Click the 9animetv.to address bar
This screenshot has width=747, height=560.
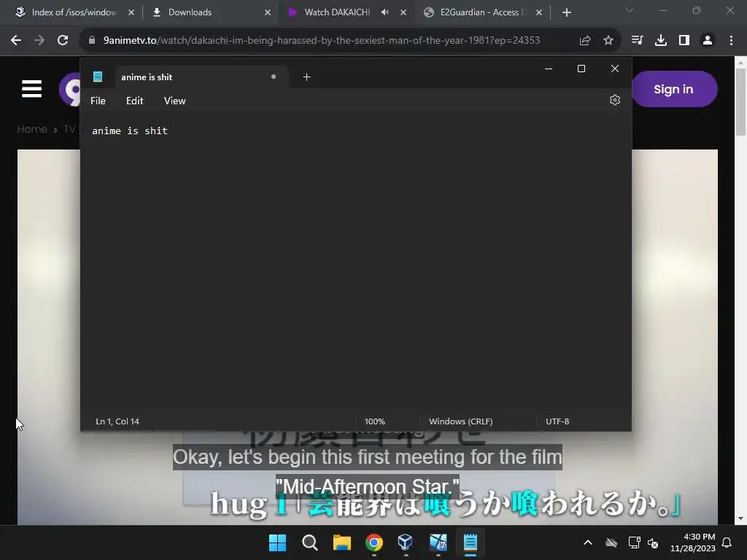click(322, 40)
